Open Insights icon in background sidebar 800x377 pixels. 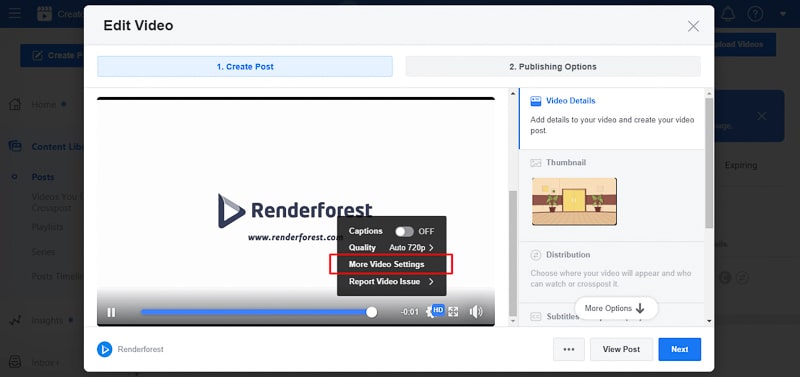tap(15, 320)
